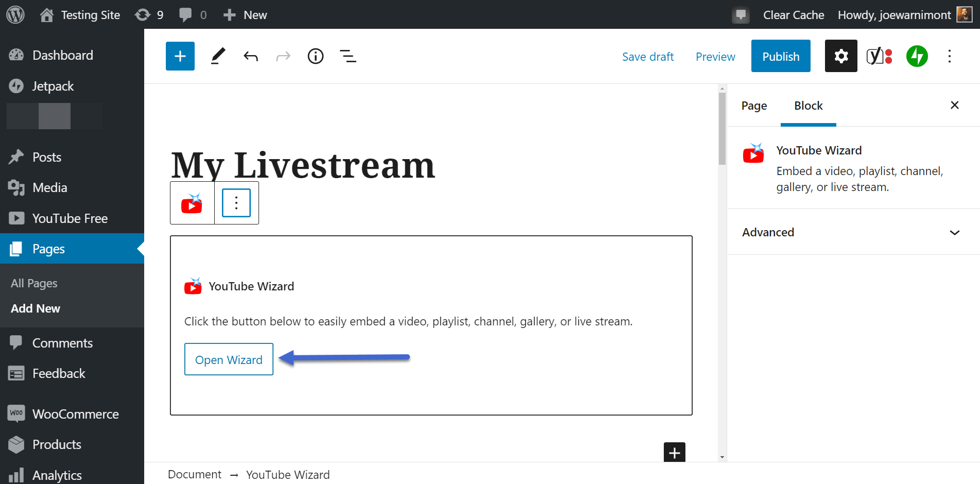Click editor vertical scrollbar thumb

tap(722, 129)
